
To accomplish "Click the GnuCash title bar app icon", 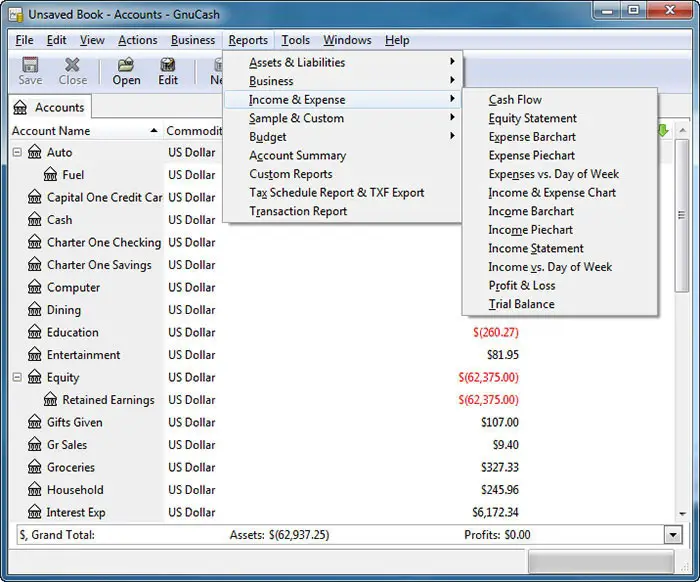I will tap(17, 15).
